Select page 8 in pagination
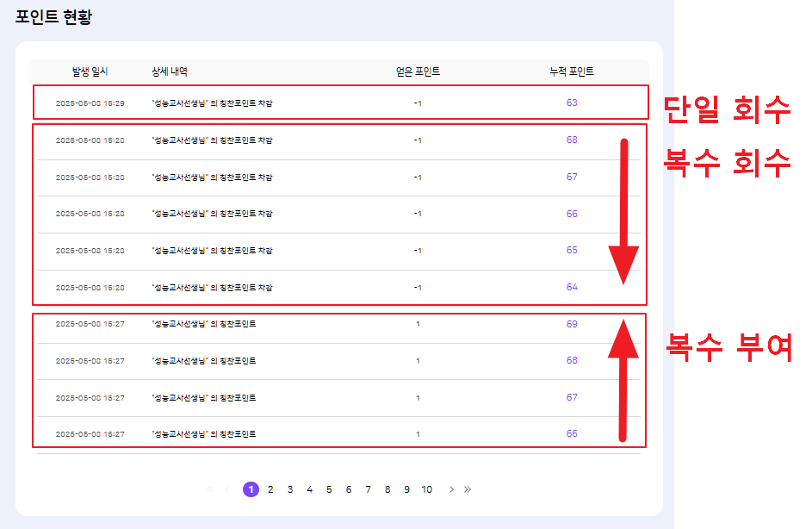This screenshot has width=812, height=529. click(387, 489)
